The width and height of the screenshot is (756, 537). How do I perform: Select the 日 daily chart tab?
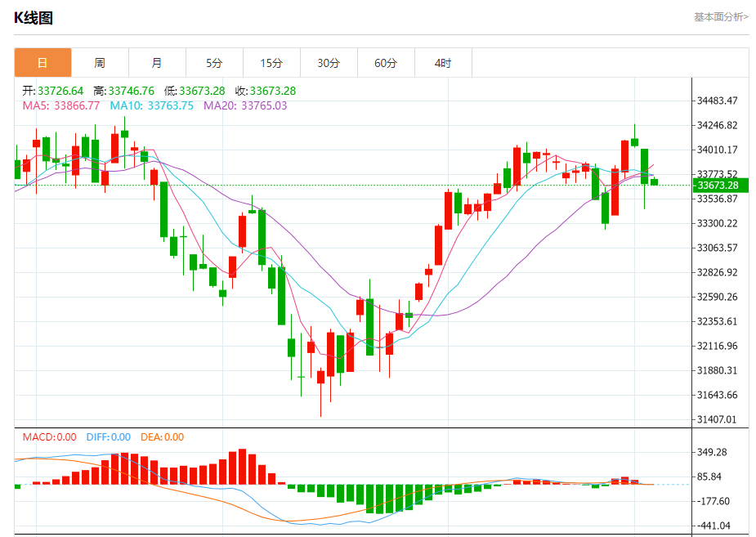coord(43,63)
